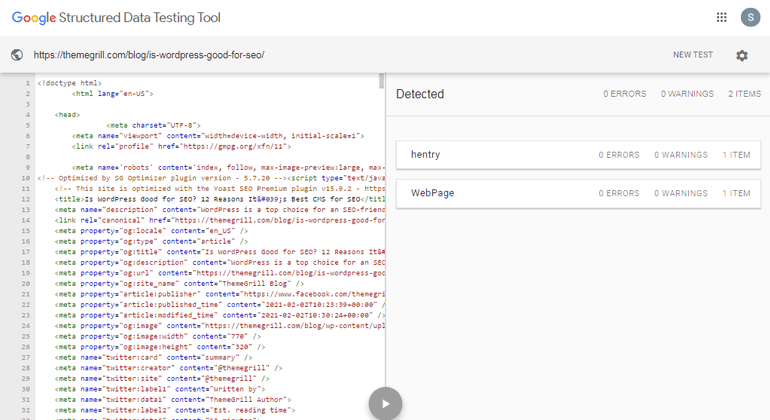Click the article:modified_time meta line
This screenshot has width=770, height=420.
coord(220,315)
